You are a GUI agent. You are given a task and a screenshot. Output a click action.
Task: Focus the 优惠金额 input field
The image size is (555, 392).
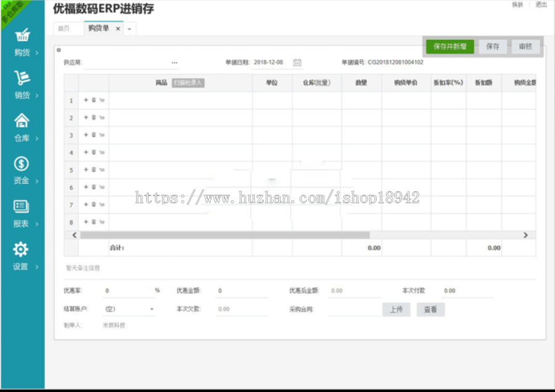[x=242, y=290]
